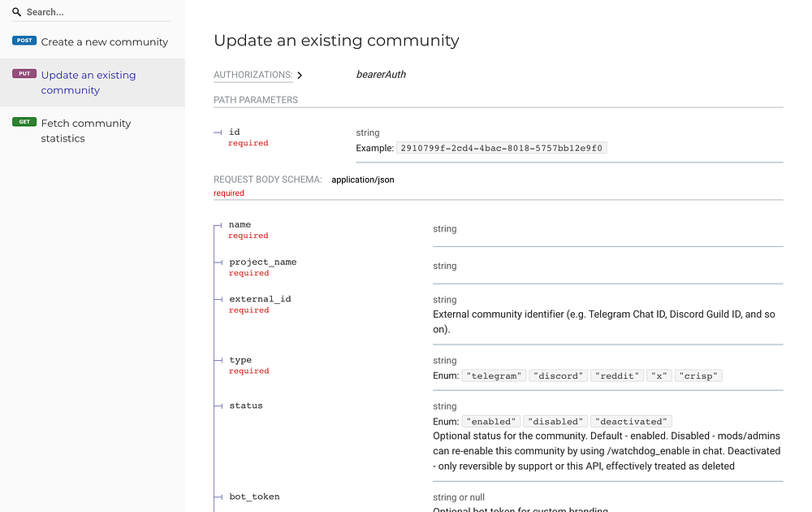Click the "deactivated" status enum value
The image size is (812, 512).
click(631, 422)
